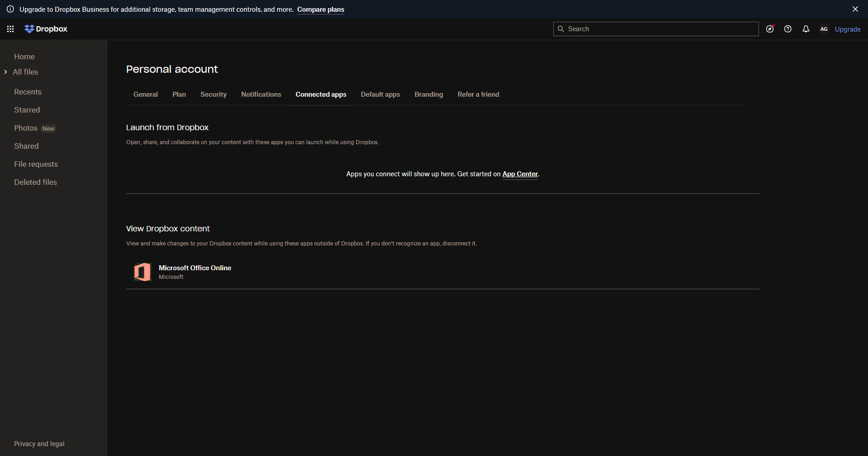Dismiss the upgrade banner with X

pyautogui.click(x=855, y=9)
